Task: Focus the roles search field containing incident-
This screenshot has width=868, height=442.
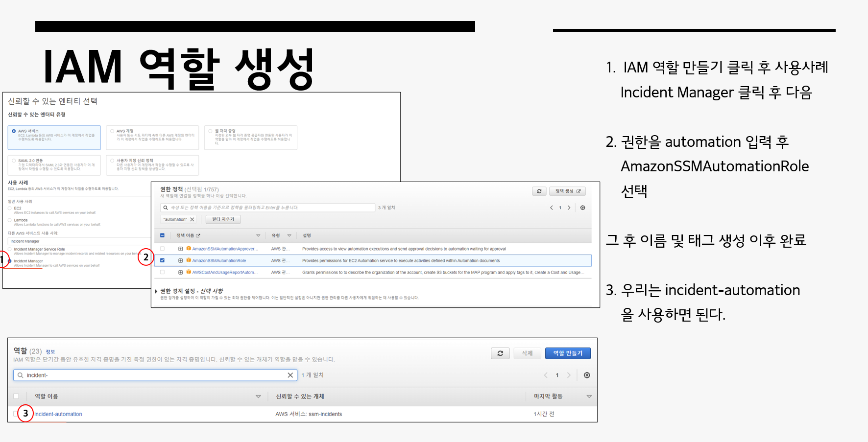Action: tap(155, 375)
